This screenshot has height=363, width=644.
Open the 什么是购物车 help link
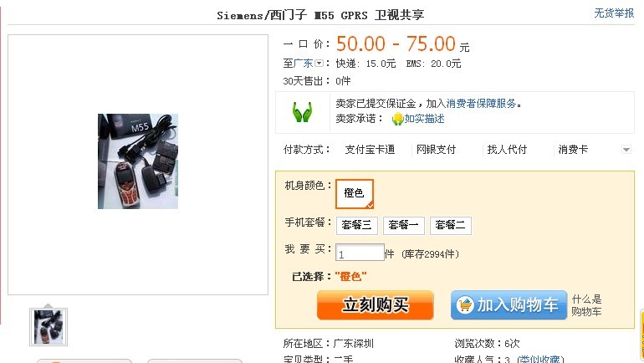(586, 305)
